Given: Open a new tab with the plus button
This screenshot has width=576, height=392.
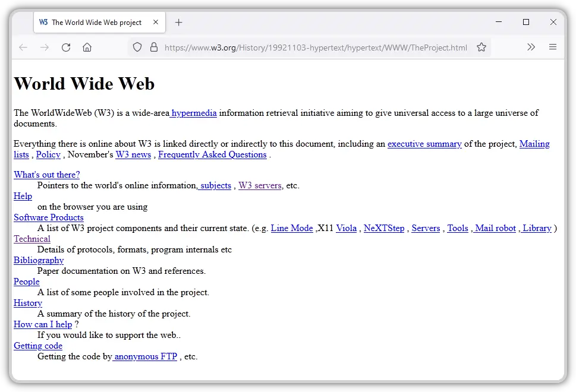Looking at the screenshot, I should (x=178, y=22).
